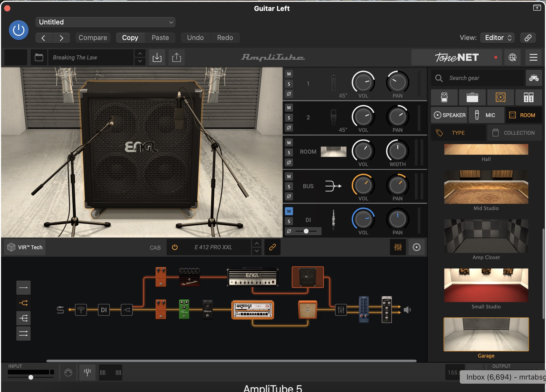The width and height of the screenshot is (546, 392).
Task: Select the TYPE filter tab
Action: [x=458, y=133]
